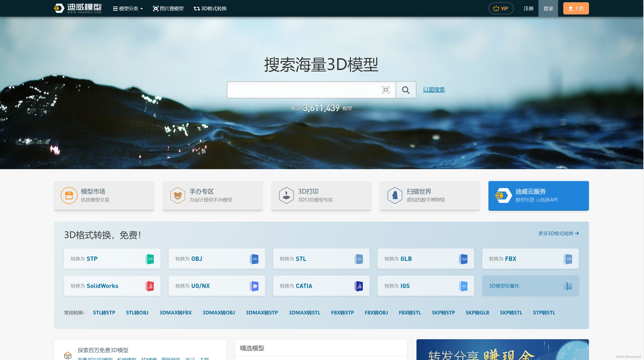
Task: Click the 扫描世界 statue icon
Action: [x=395, y=195]
